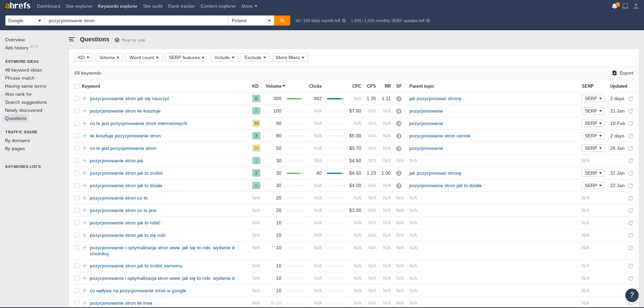644x308 pixels.
Task: Click the question mark icon beside How to use
Action: (117, 40)
